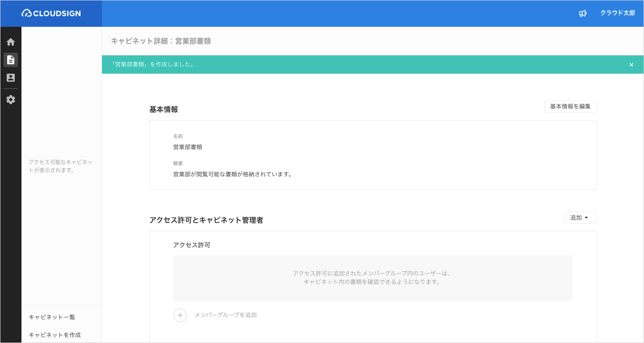Screen dimensions: 644x343
Task: Click the キャビネット詳細：営業部書類 page title
Action: (161, 41)
